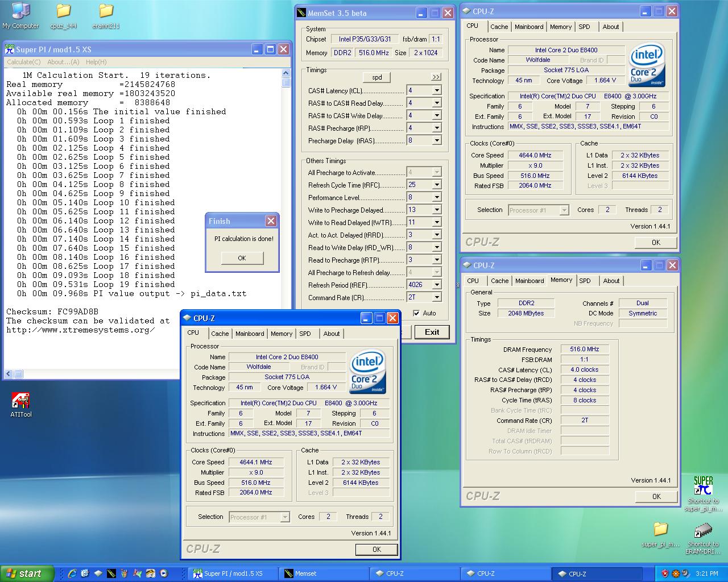The width and height of the screenshot is (728, 582).
Task: Switch to Cache tab in front CPU-Z window
Action: click(220, 334)
